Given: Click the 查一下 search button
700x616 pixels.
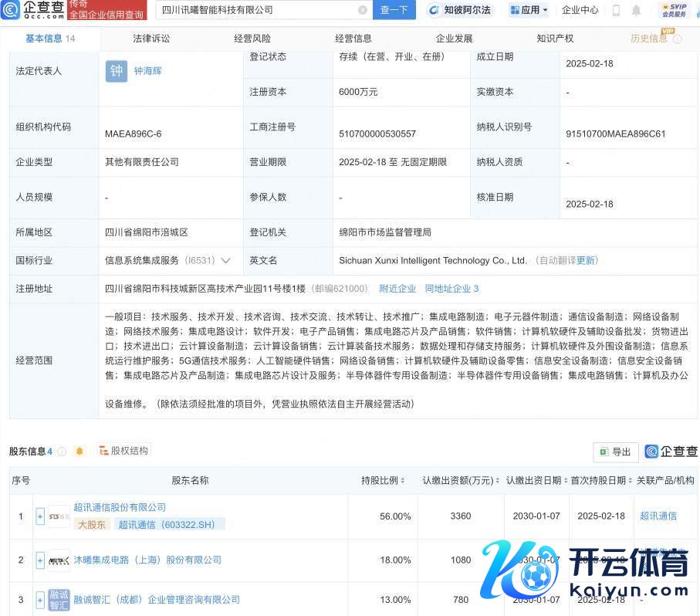Looking at the screenshot, I should coord(394,10).
